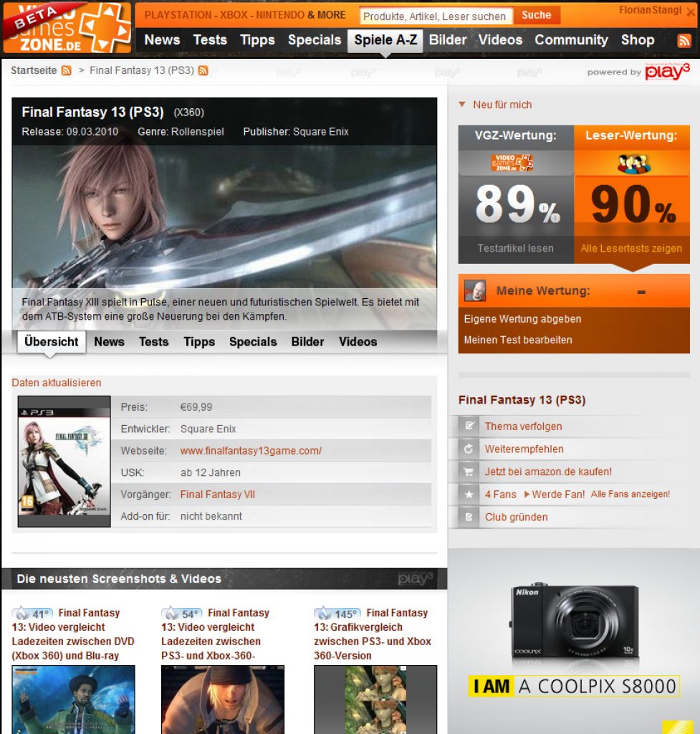Click Weiterempfehlen link
The height and width of the screenshot is (734, 700).
click(524, 449)
